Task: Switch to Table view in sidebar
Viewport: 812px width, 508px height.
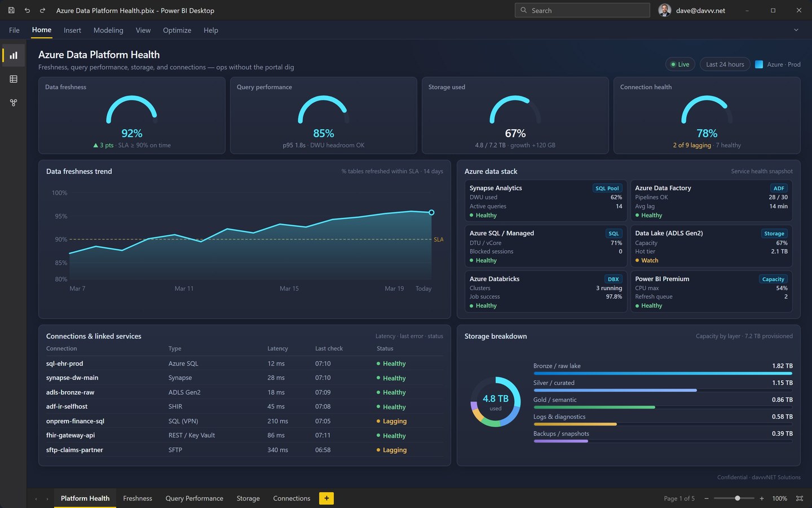Action: [x=14, y=79]
